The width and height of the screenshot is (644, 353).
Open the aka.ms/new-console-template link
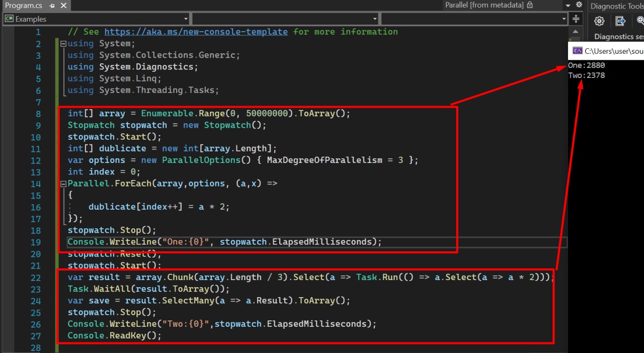(196, 32)
